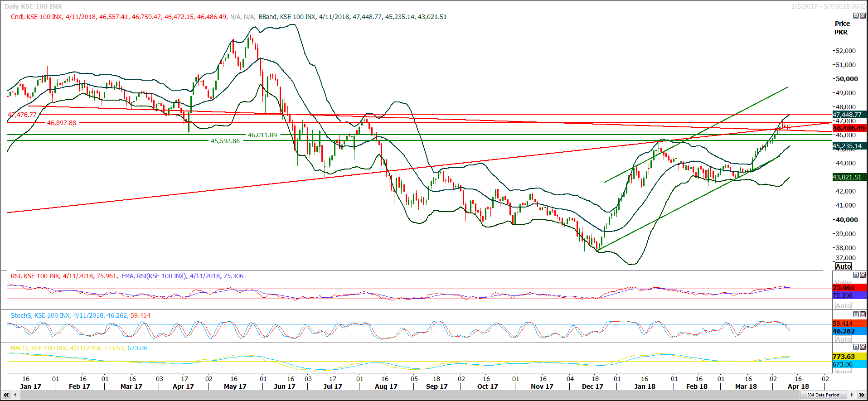Viewport: 868px width, 401px height.
Task: Select the Cndl, KSE 100 INX series label
Action: click(36, 17)
